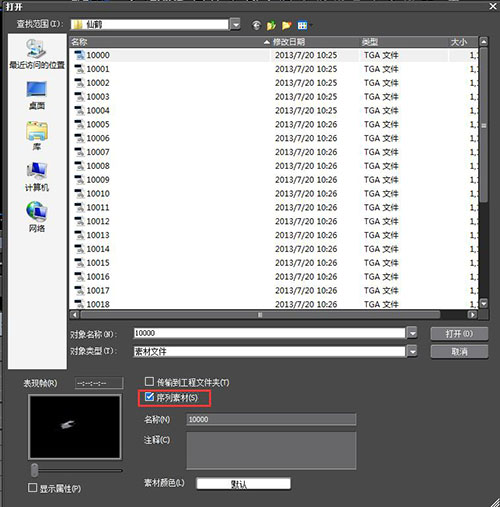This screenshot has height=507, width=500.
Task: Enable 显示属性(P) checkbox
Action: point(32,488)
